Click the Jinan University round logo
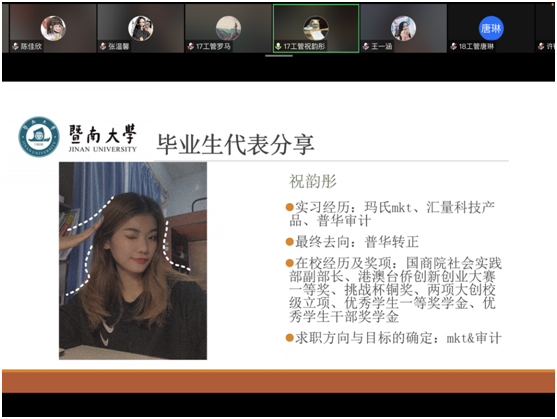557x419 pixels. (x=39, y=137)
